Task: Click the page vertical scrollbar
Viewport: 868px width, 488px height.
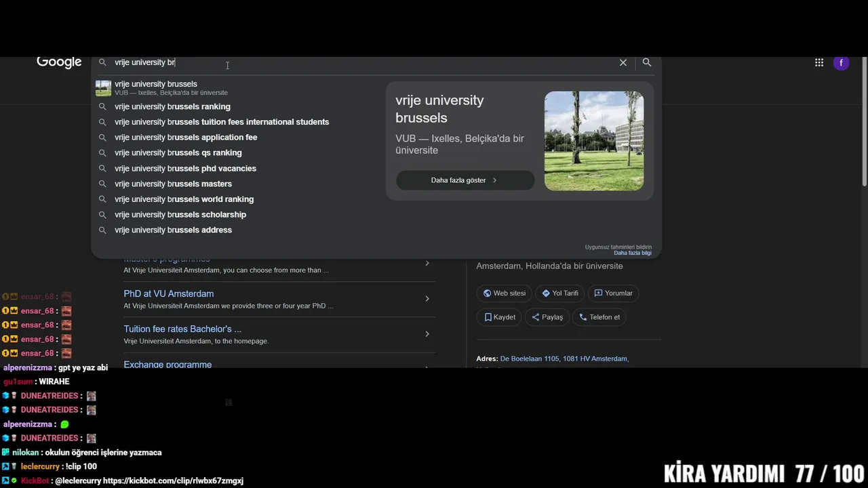Action: [864, 122]
